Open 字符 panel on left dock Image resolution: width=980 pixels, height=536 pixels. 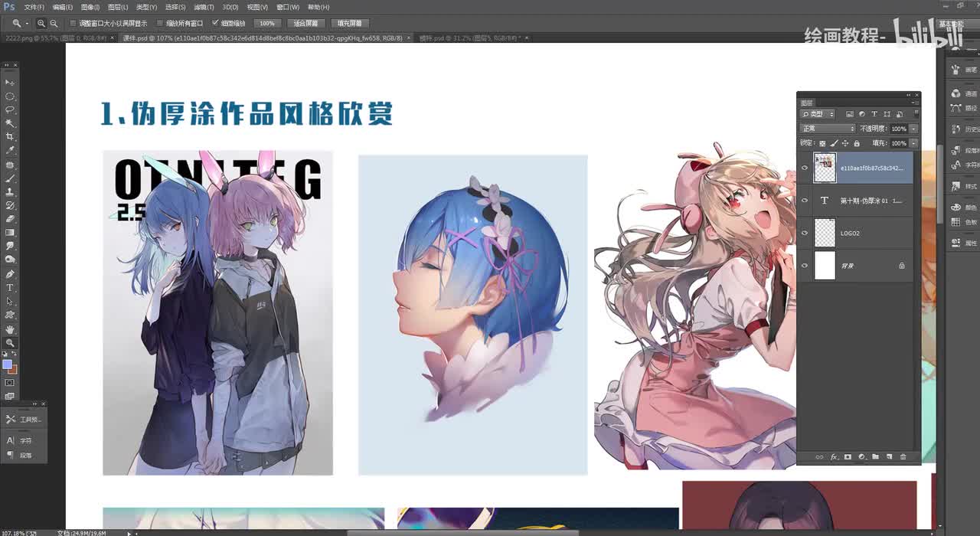click(x=19, y=440)
